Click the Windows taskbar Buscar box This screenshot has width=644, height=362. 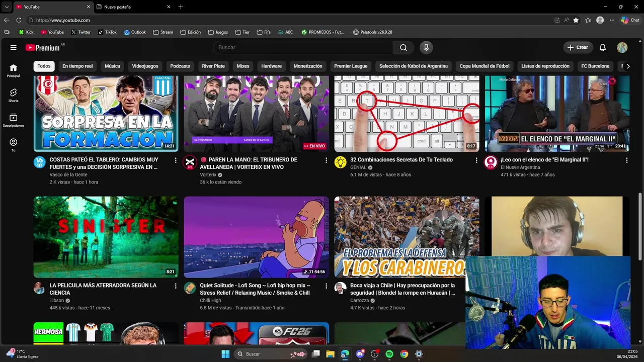coord(271,354)
